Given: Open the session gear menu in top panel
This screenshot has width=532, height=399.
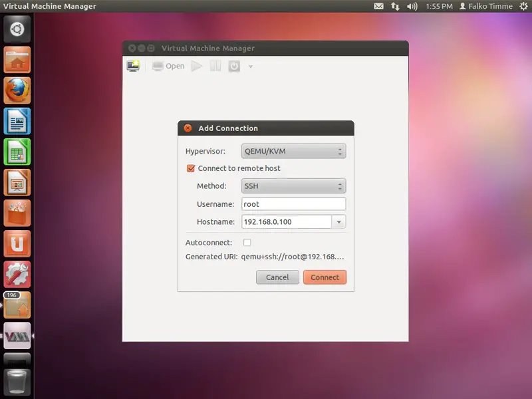Looking at the screenshot, I should (x=523, y=6).
